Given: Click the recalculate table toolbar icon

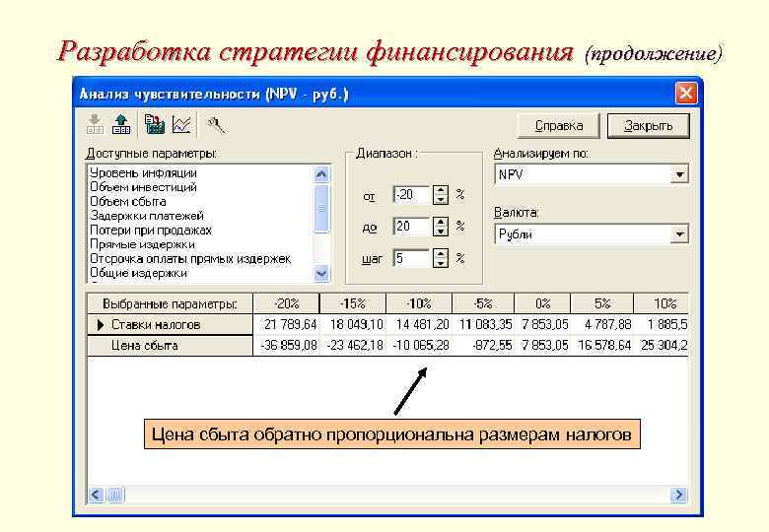Looking at the screenshot, I should (x=155, y=124).
